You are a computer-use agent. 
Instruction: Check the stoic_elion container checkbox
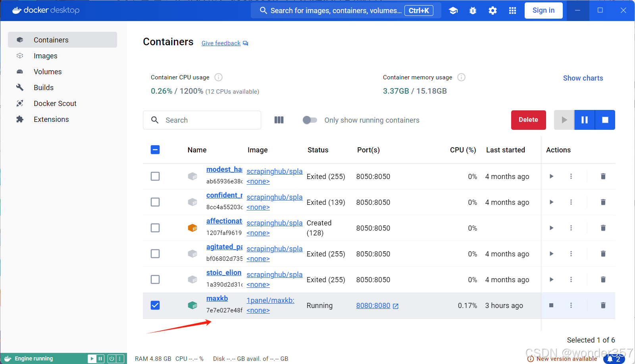pos(155,279)
